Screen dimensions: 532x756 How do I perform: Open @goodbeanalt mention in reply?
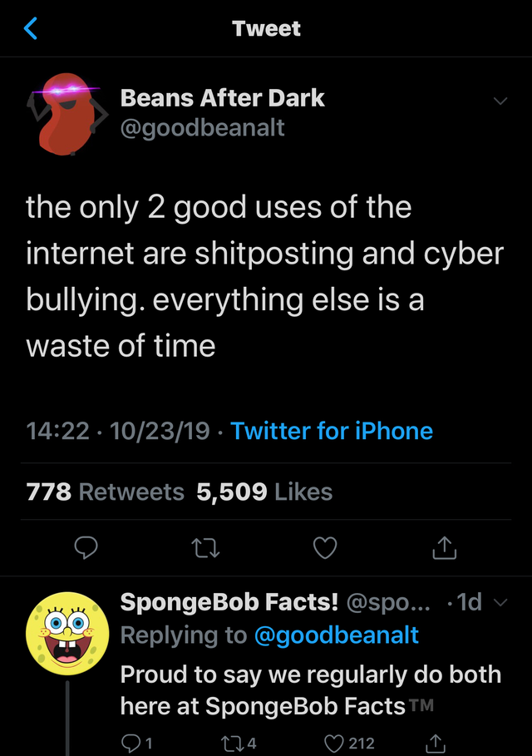(x=336, y=635)
